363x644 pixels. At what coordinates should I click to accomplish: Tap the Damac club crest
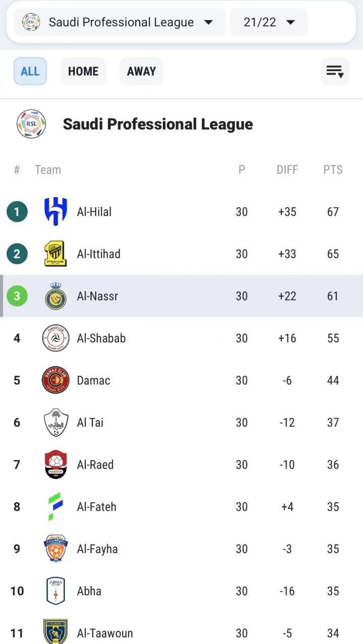pos(55,380)
